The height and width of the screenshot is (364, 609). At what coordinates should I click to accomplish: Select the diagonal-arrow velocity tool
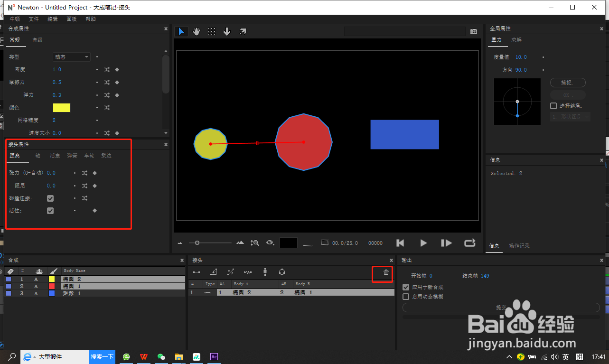click(x=243, y=31)
